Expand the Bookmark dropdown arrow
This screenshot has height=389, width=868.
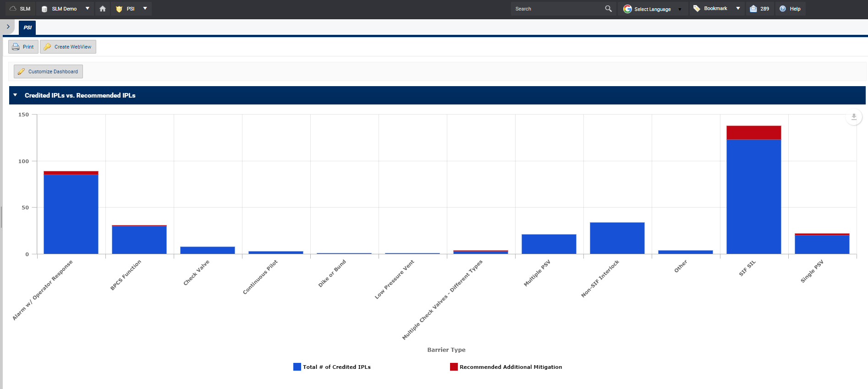738,9
